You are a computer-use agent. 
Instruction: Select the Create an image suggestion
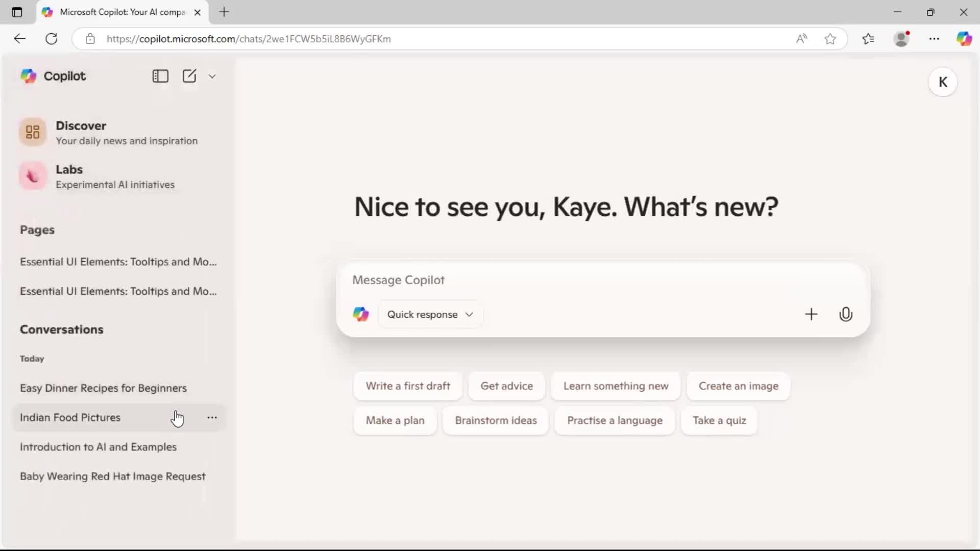coord(738,386)
